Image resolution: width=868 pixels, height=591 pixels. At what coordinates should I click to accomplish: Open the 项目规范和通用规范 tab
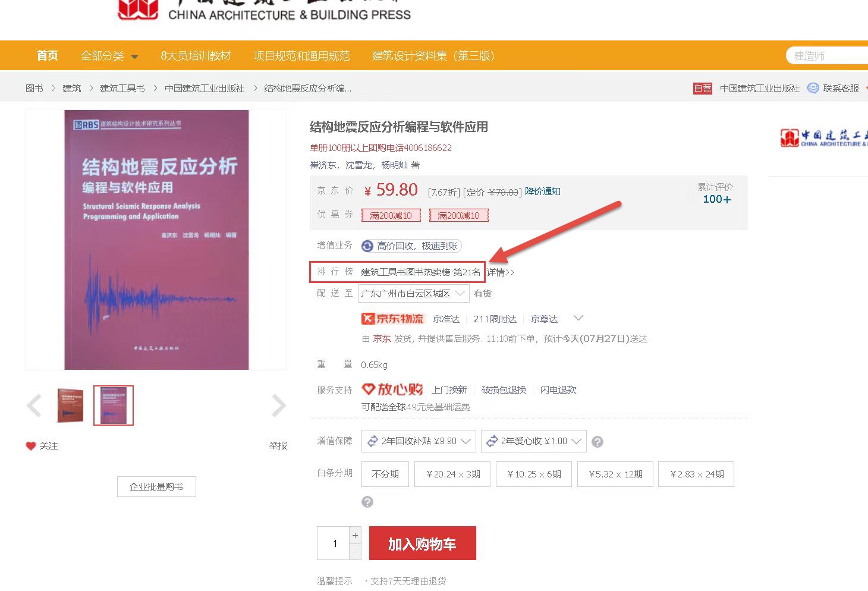click(x=301, y=56)
